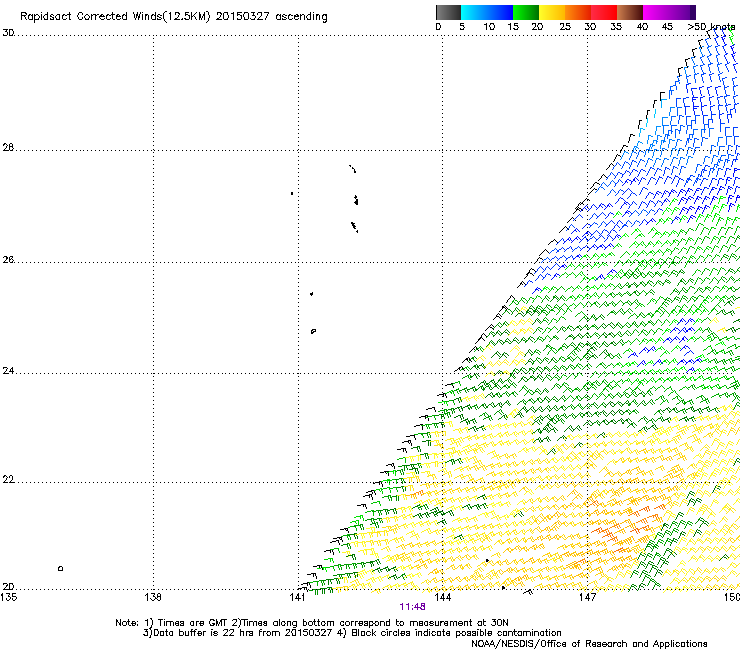Click the 'Rapidscat Corrected Winds(12.5KM)' title text
The image size is (740, 650).
(115, 17)
